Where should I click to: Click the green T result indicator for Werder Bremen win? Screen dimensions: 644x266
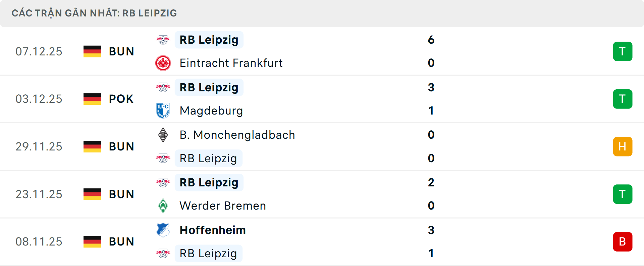click(623, 194)
